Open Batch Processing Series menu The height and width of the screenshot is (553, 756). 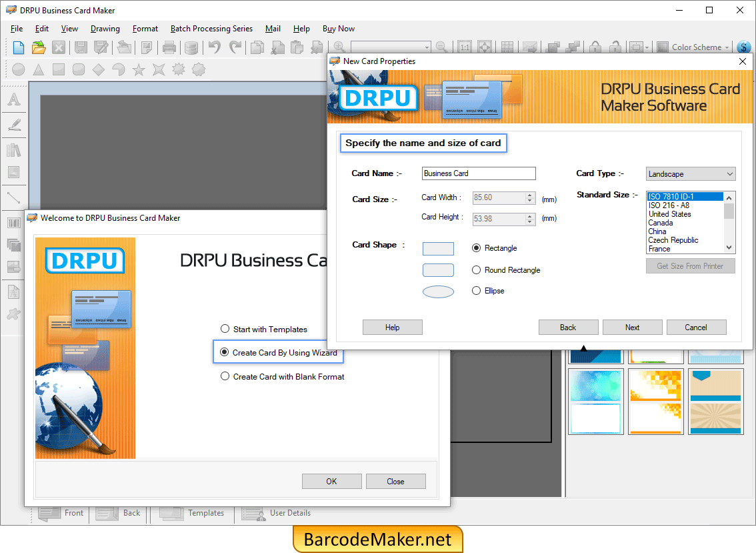(x=211, y=29)
